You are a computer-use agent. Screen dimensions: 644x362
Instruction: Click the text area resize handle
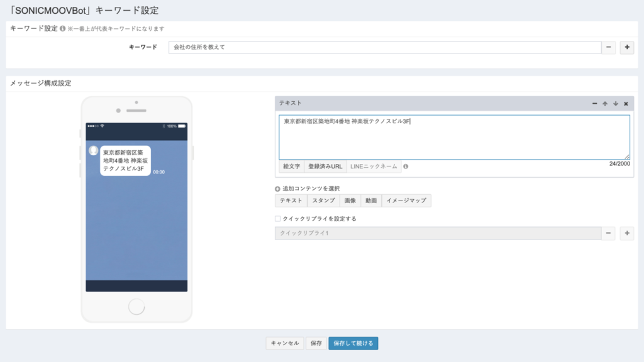point(627,156)
